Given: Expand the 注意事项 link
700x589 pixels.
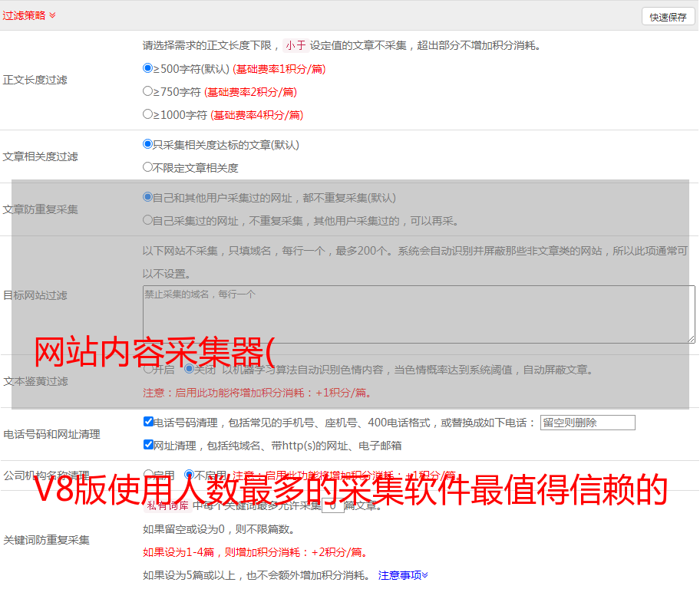Looking at the screenshot, I should (403, 575).
